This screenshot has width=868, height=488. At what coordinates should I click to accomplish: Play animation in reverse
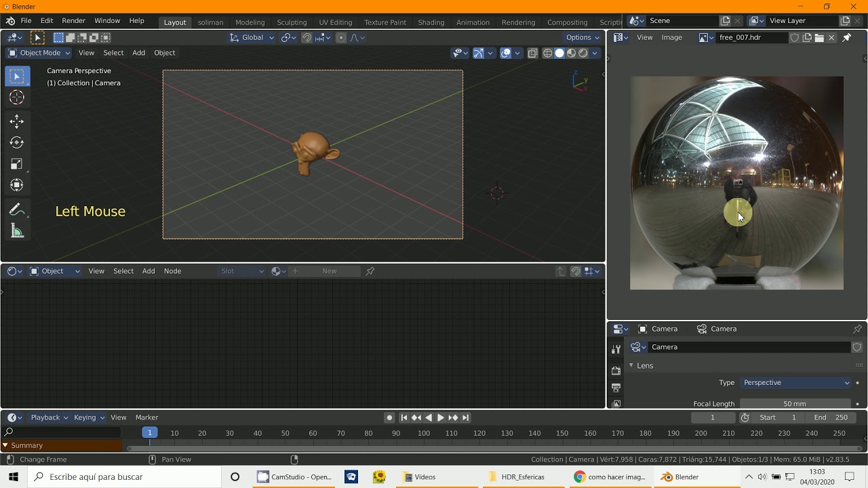(429, 418)
